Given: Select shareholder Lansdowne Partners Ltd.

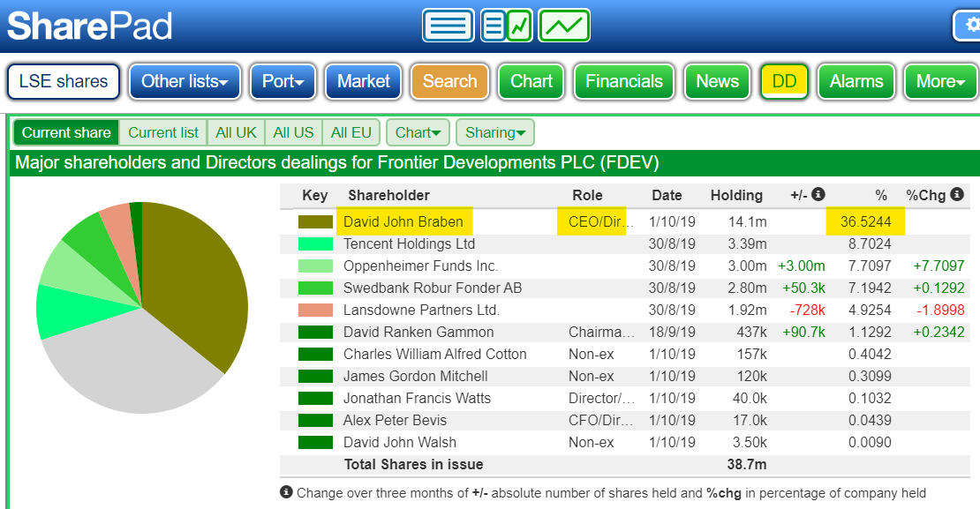Looking at the screenshot, I should coord(421,310).
